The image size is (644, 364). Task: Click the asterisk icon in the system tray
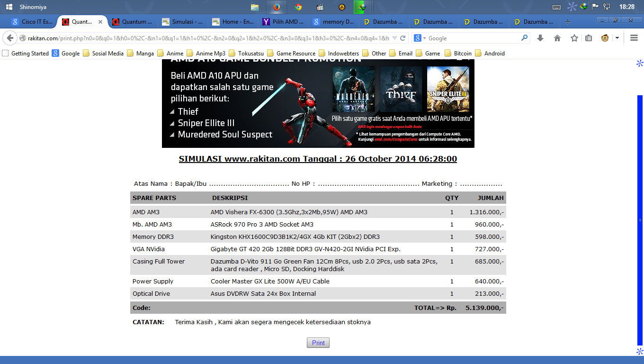tap(572, 7)
